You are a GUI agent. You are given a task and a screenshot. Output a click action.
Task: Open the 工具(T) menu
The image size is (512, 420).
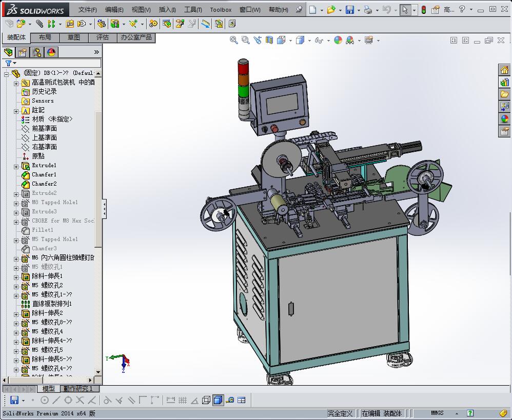(193, 10)
